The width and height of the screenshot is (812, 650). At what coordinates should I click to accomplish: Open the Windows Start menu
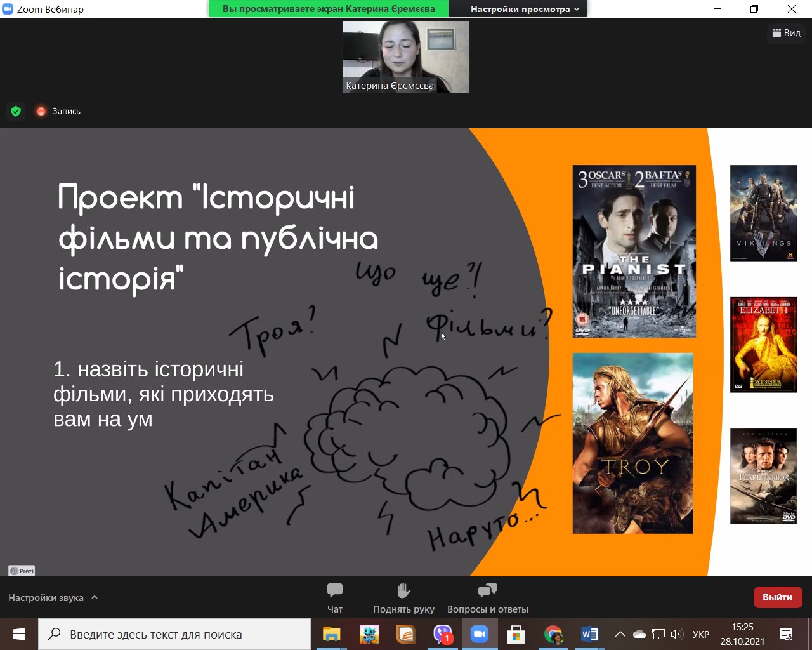click(x=19, y=634)
